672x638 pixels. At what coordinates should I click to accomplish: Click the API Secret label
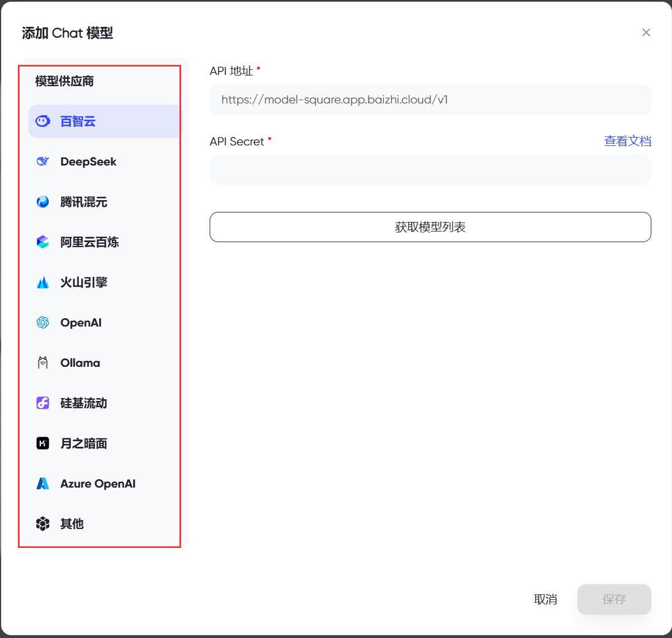click(237, 141)
